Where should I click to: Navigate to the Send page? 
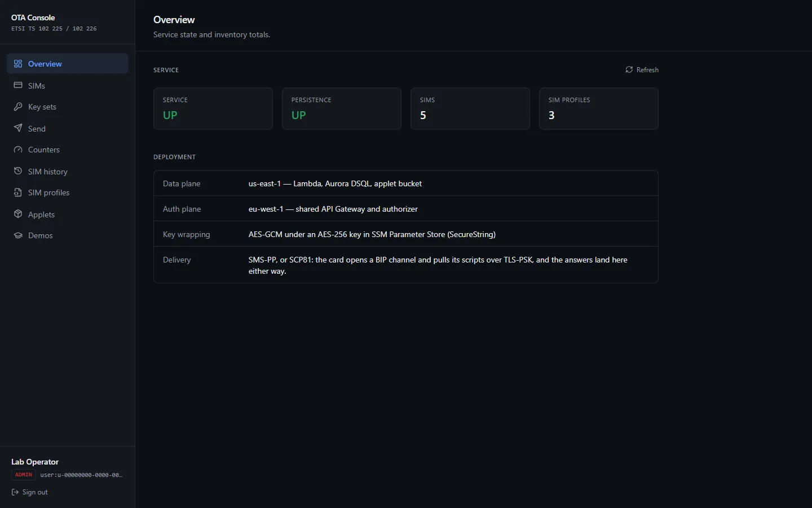point(68,128)
